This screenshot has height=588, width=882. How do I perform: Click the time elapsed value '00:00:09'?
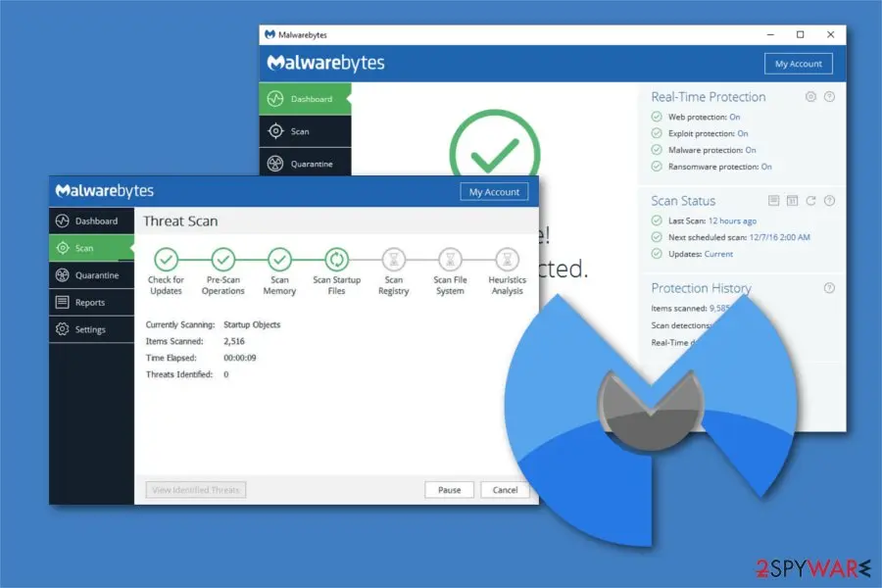pos(240,358)
